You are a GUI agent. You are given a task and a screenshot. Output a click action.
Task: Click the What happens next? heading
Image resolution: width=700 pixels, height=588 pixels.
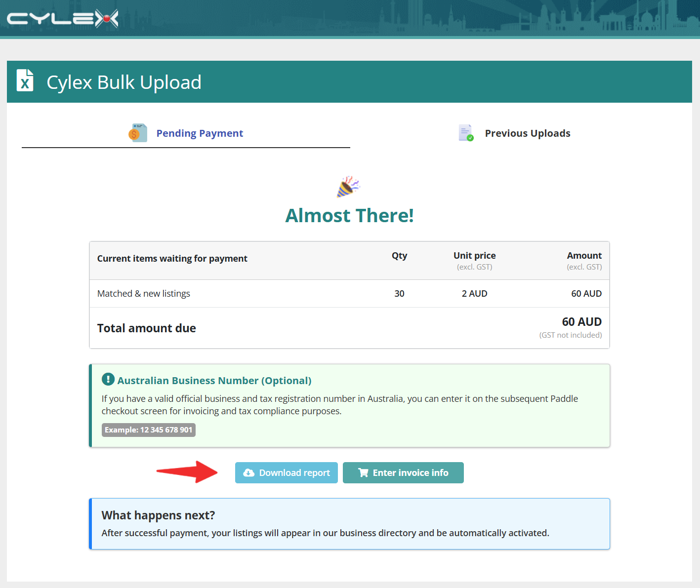coord(158,515)
